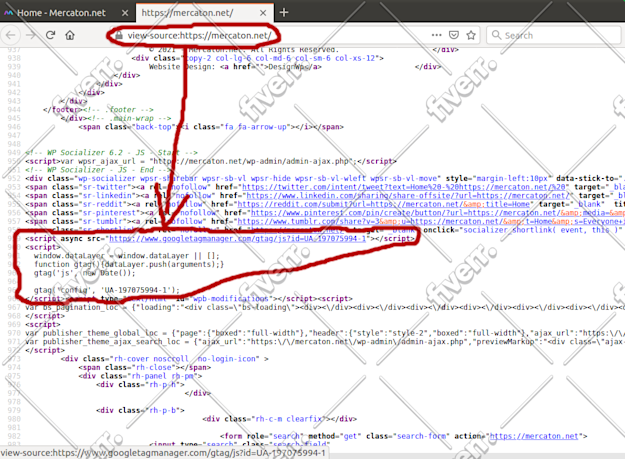The height and width of the screenshot is (459, 625).
Task: Click the forward navigation arrow
Action: [x=31, y=35]
